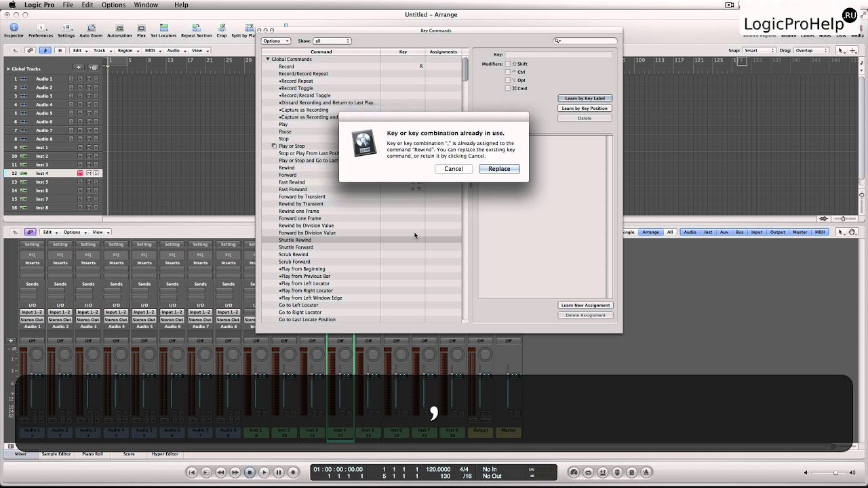The height and width of the screenshot is (488, 868).
Task: Open the Mixer Options local menu
Action: point(74,232)
